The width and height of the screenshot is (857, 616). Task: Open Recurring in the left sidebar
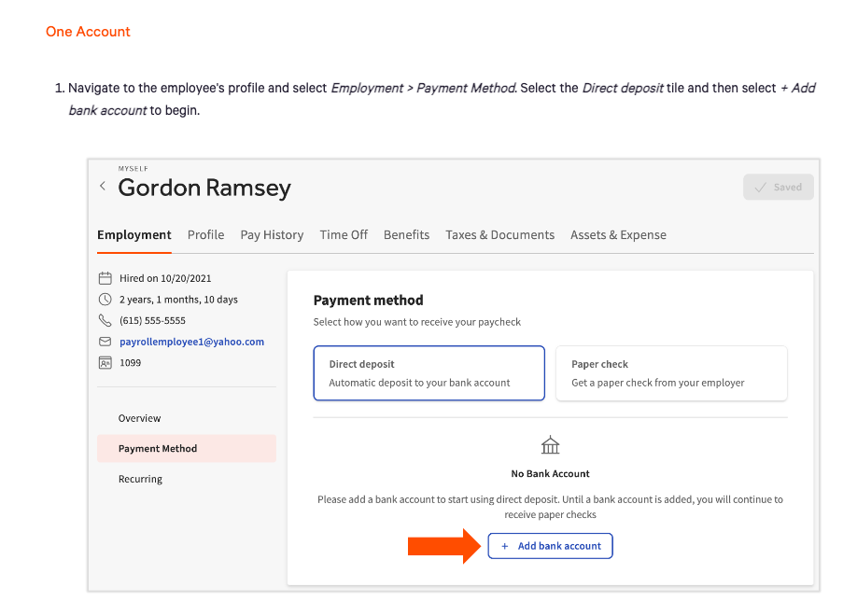click(140, 479)
